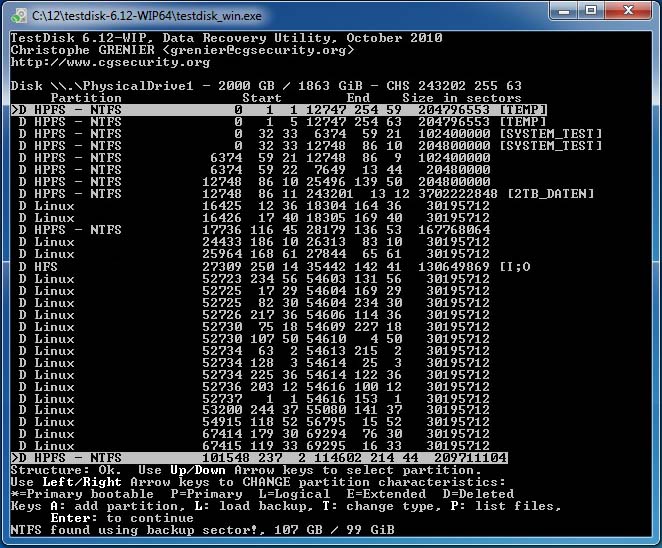Select partition row with size 204796553 ending 254 59
This screenshot has width=662, height=548.
pyautogui.click(x=279, y=110)
